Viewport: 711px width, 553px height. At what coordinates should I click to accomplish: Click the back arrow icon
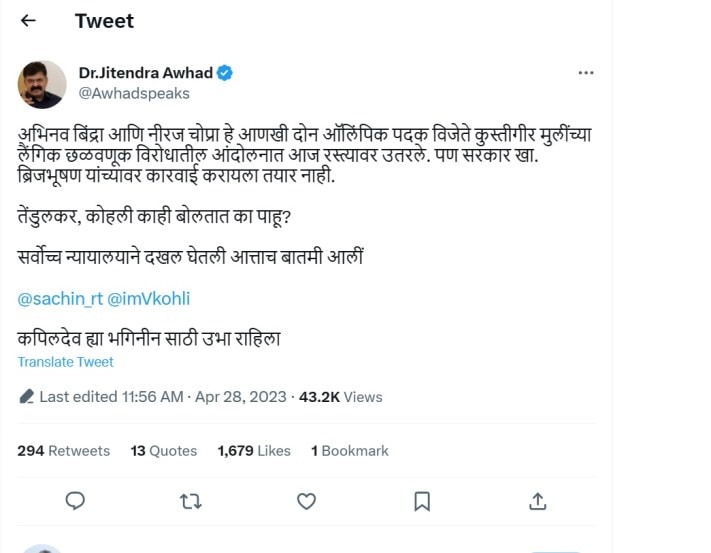tap(28, 21)
